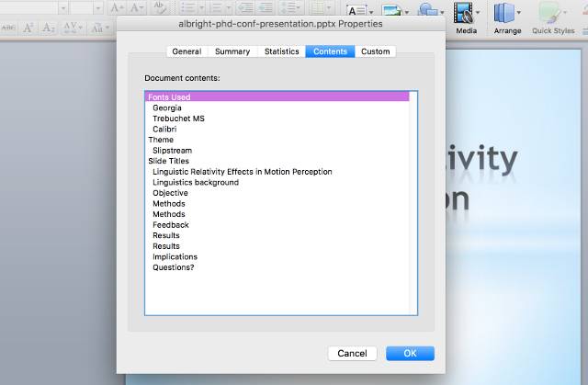The width and height of the screenshot is (588, 385).
Task: Toggle subscript formatting
Action: 49,28
